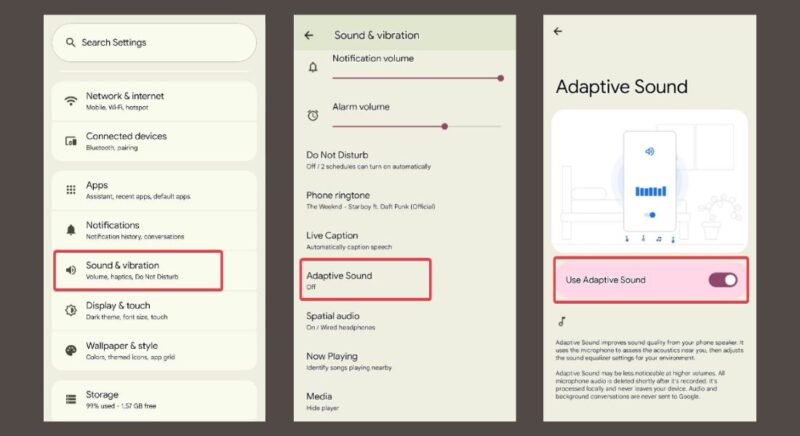Viewport: 800px width, 436px height.
Task: Open Do Not Disturb settings
Action: coord(404,160)
